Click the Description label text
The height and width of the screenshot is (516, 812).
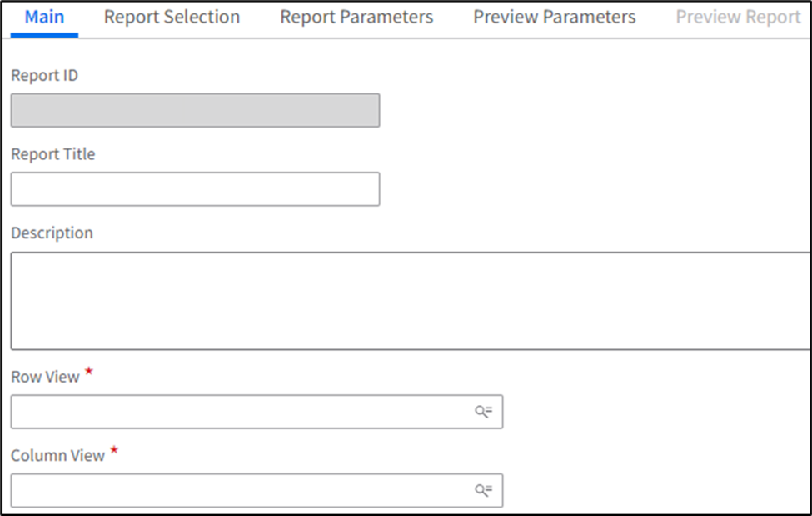(x=52, y=233)
